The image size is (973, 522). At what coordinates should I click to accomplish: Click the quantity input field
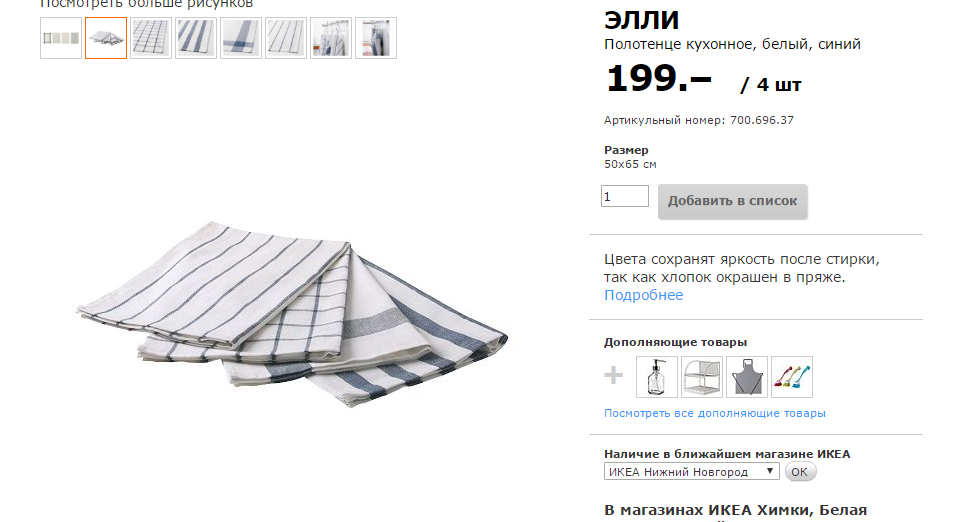625,196
